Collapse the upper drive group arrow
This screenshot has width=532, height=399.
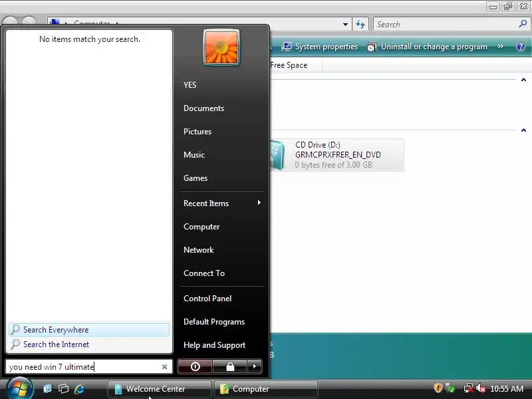tap(523, 80)
